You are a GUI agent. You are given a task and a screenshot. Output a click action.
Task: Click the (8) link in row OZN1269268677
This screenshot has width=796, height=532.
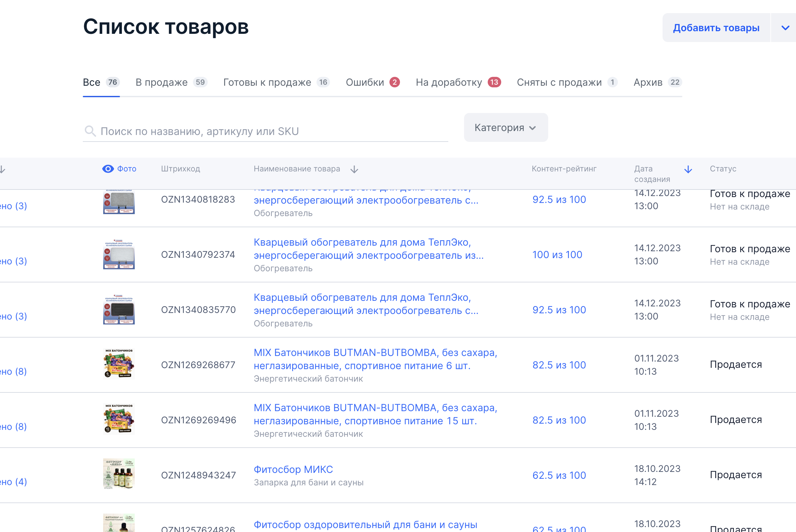(13, 371)
